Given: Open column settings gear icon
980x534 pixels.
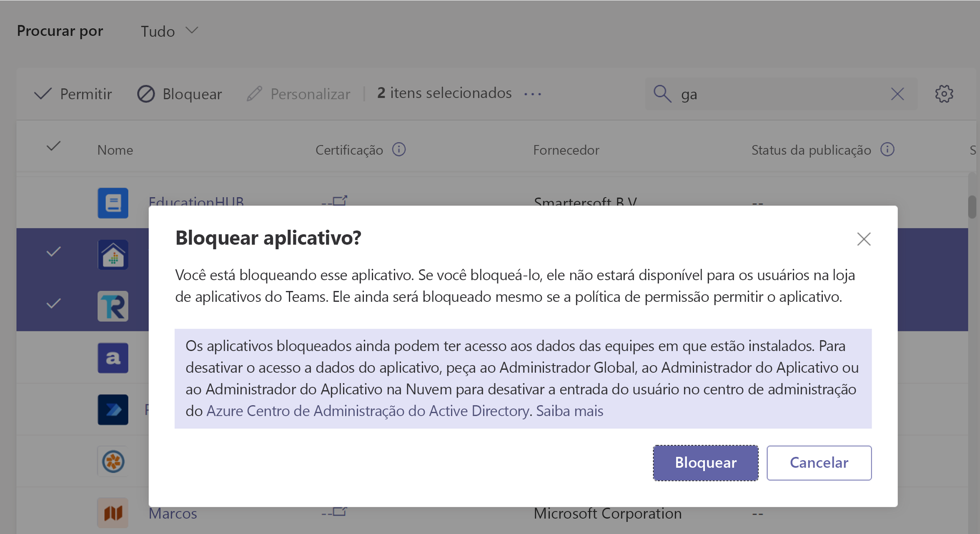Looking at the screenshot, I should [x=944, y=94].
